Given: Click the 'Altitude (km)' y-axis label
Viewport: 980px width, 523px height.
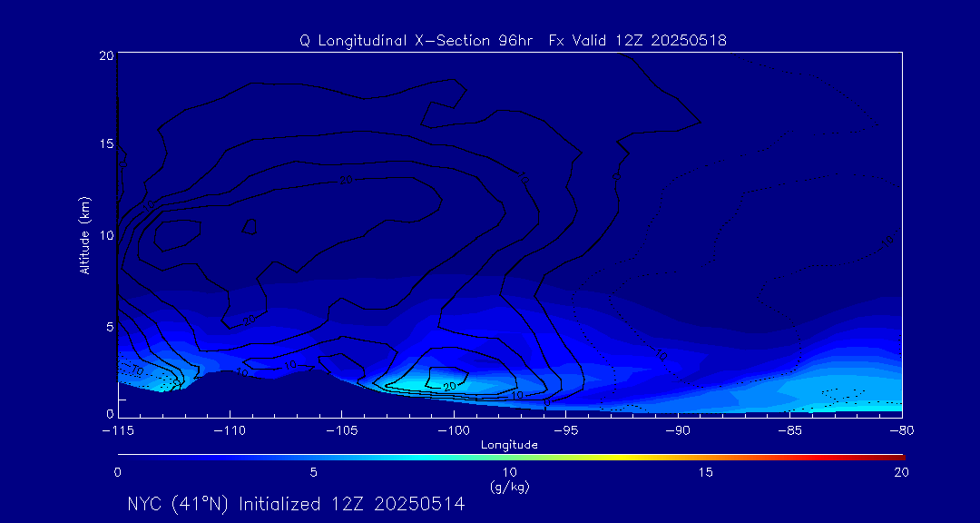Looking at the screenshot, I should (x=84, y=235).
